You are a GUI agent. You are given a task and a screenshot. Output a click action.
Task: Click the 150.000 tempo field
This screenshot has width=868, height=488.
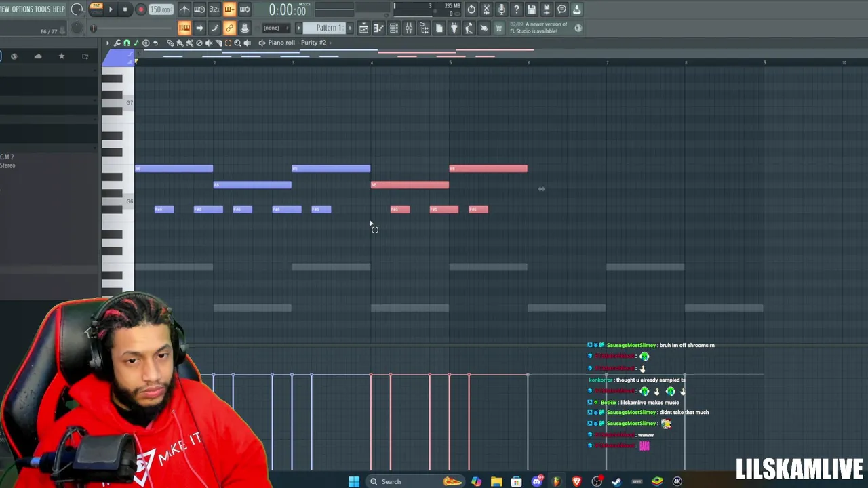[161, 9]
